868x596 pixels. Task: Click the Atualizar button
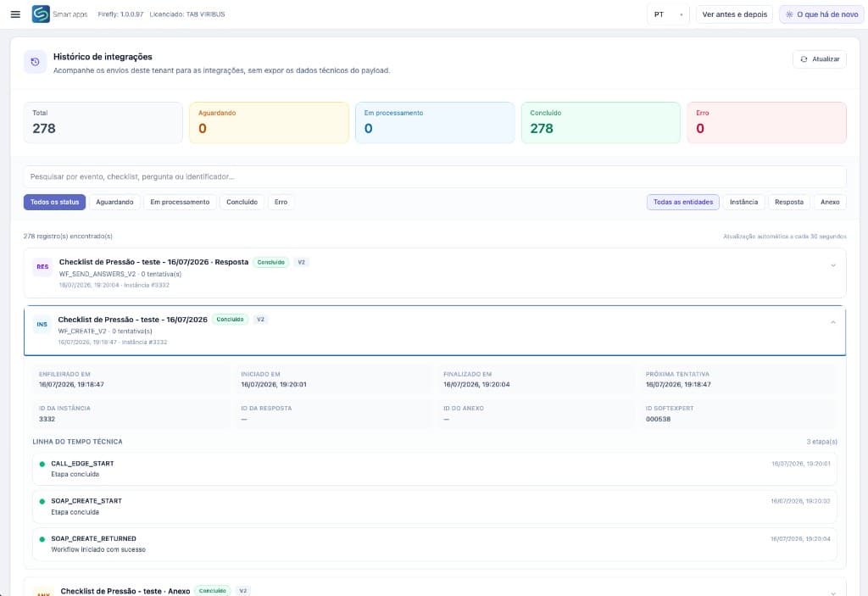[820, 59]
